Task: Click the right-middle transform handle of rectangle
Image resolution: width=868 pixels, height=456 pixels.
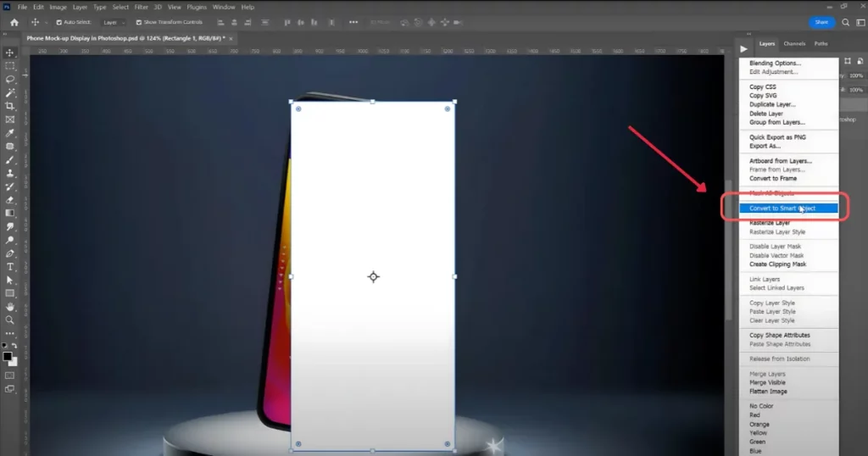Action: point(454,276)
